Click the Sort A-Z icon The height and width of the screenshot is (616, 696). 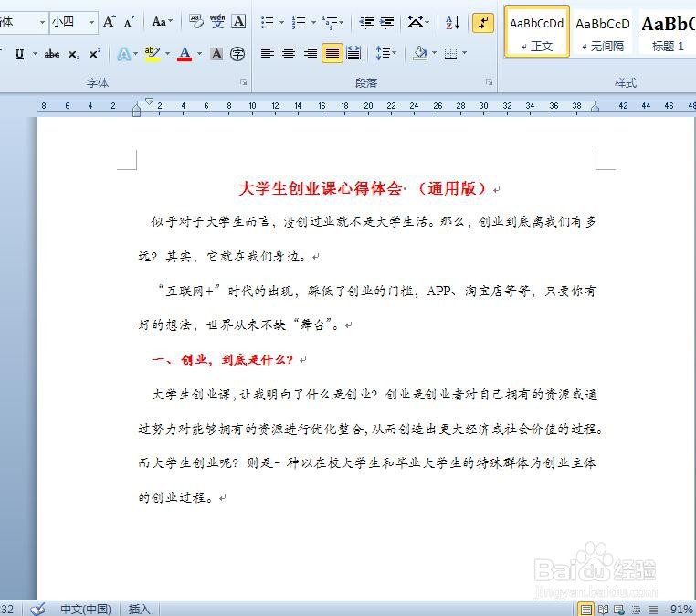pos(452,22)
